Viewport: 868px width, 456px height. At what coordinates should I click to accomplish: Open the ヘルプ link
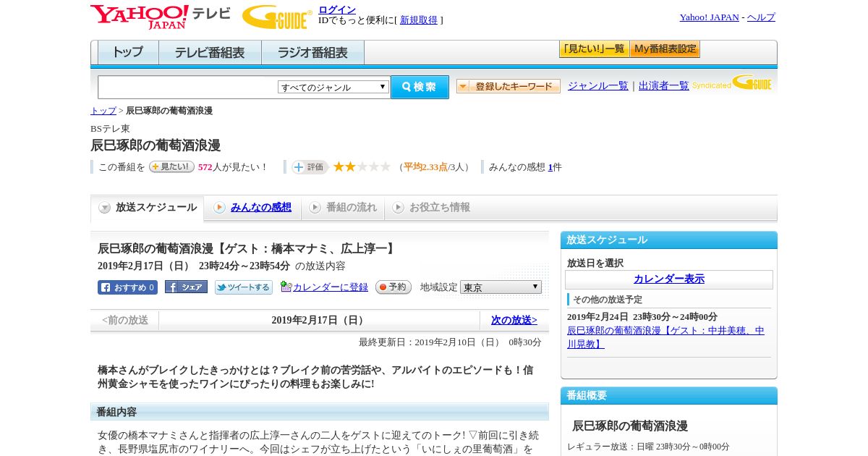761,17
